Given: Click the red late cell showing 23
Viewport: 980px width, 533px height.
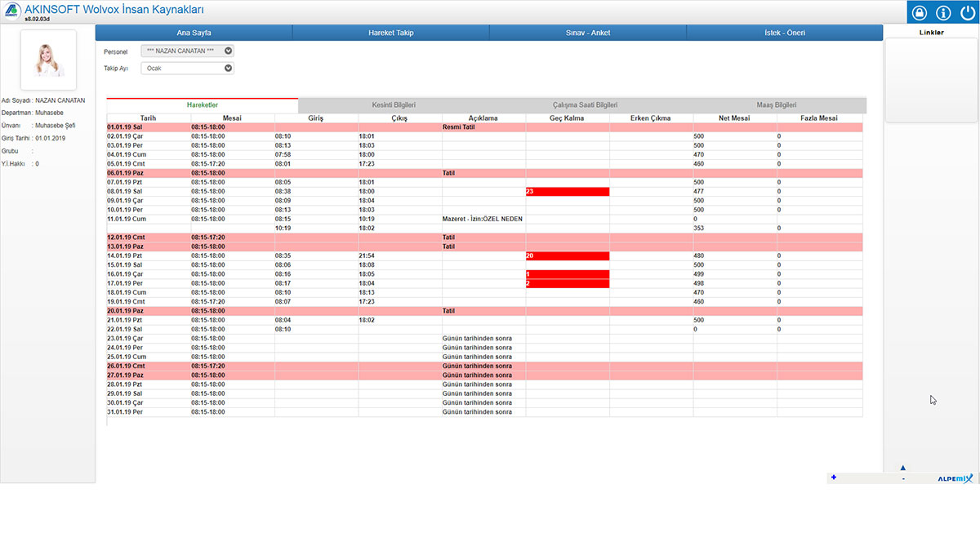Looking at the screenshot, I should 567,192.
